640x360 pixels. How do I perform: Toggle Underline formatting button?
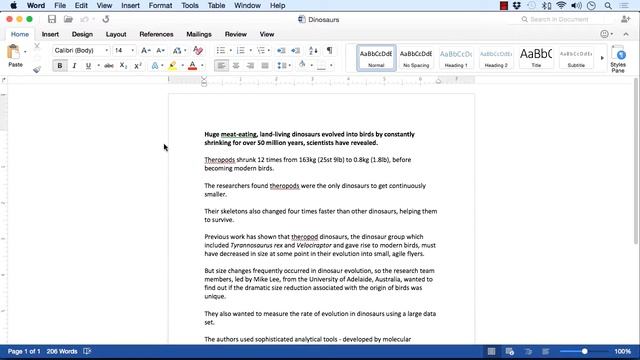tap(88, 66)
